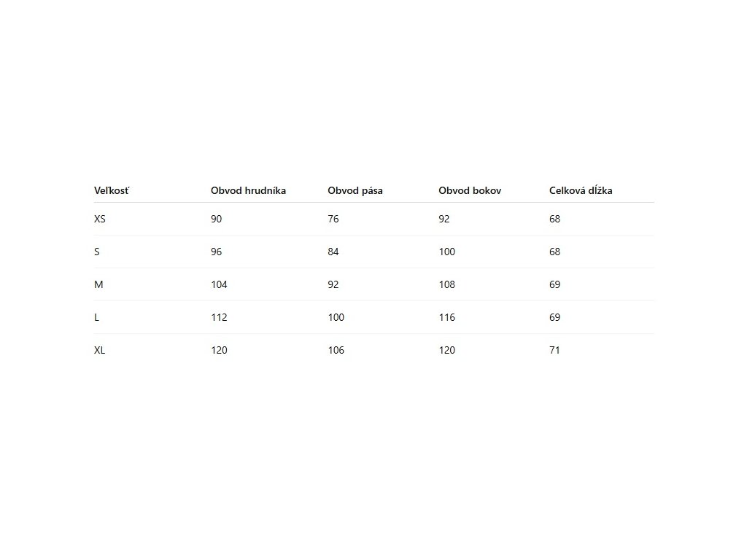Click chest value 112 in L row
The image size is (747, 560).
[x=219, y=317]
